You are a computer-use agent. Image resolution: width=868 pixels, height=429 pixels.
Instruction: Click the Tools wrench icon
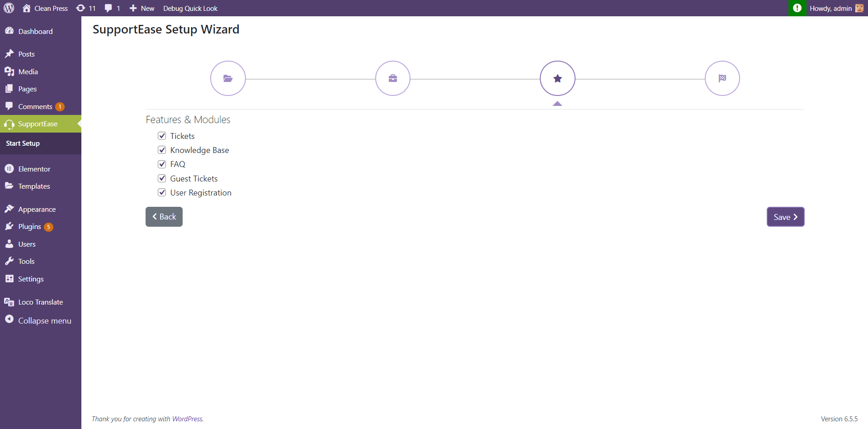(x=9, y=261)
